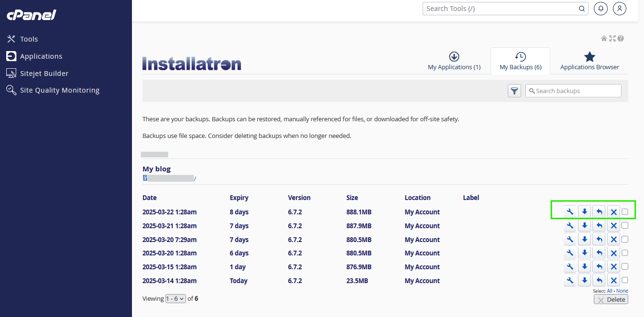This screenshot has height=317, width=644.
Task: Click the 888.1MB size value
Action: pos(359,212)
